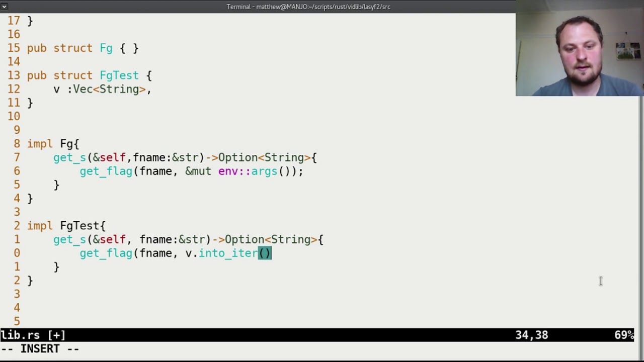Click the 'v :Vec<String>,' field line
Screen dimensions: 644x362
click(x=102, y=89)
